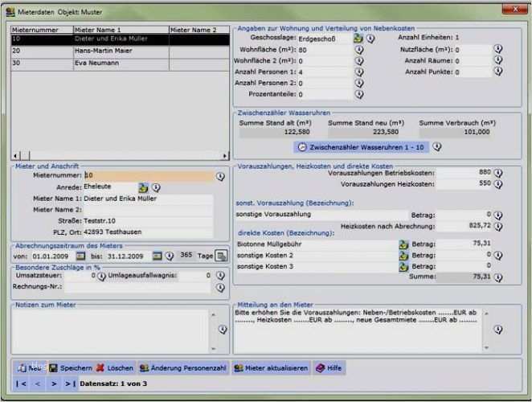Screen dimensions: 532x402
Task: Focus the Mieternummer input field
Action: (149, 175)
